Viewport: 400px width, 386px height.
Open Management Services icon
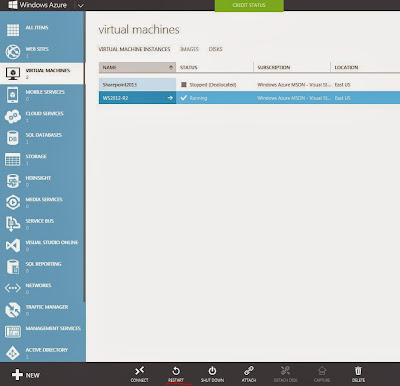[x=13, y=331]
